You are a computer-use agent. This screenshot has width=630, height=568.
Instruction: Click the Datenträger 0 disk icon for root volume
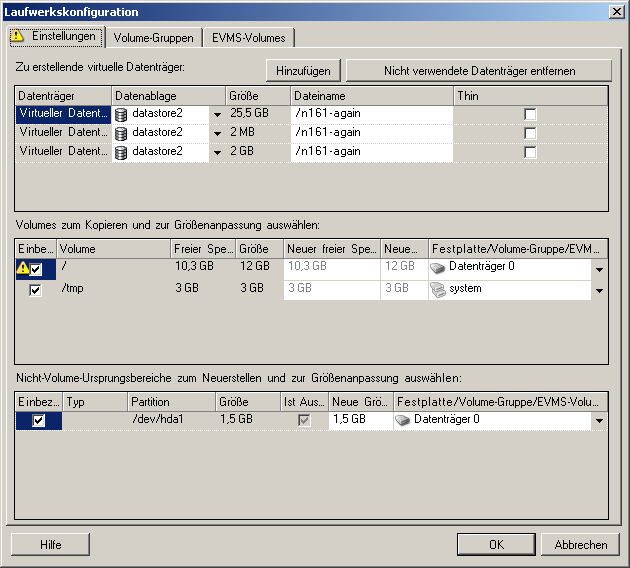(438, 268)
